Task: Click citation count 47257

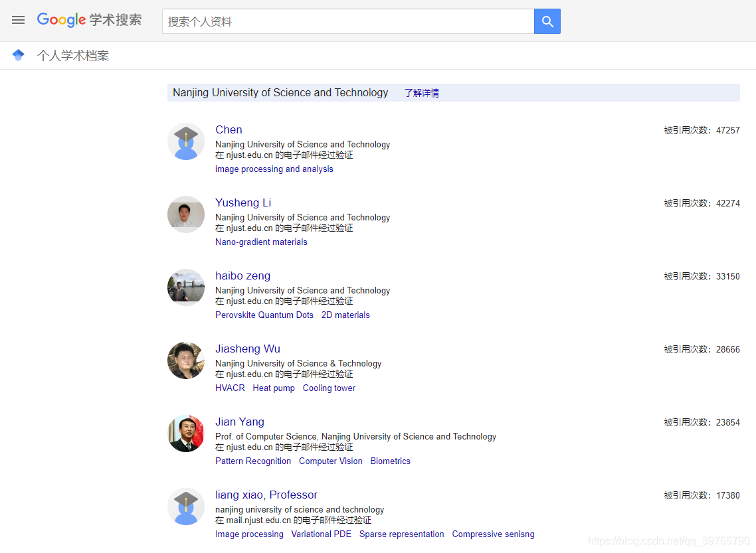Action: [x=727, y=130]
